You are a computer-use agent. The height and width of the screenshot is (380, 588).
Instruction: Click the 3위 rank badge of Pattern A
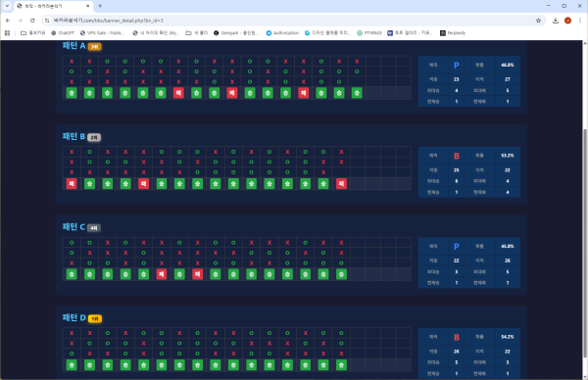coord(94,47)
